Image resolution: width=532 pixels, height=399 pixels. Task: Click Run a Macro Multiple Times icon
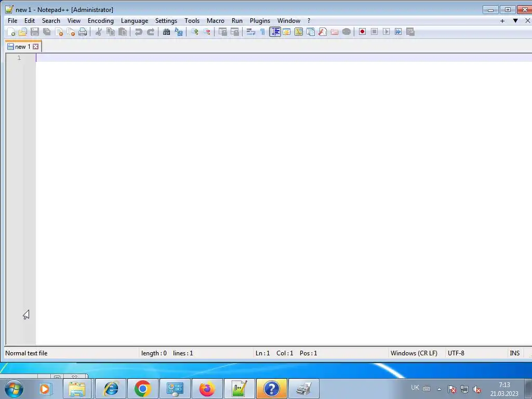click(398, 32)
